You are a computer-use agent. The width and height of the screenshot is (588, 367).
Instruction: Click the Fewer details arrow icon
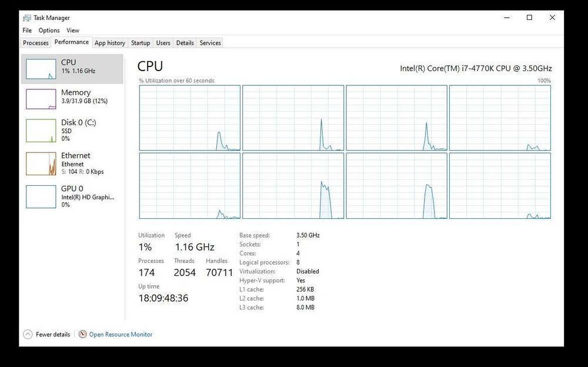click(28, 334)
